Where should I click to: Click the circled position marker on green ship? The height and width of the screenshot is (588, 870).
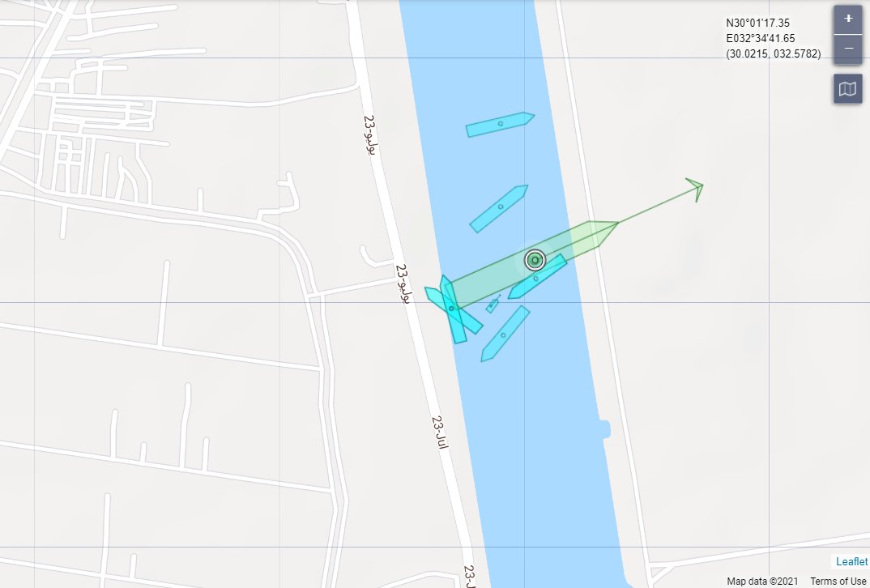tap(535, 260)
